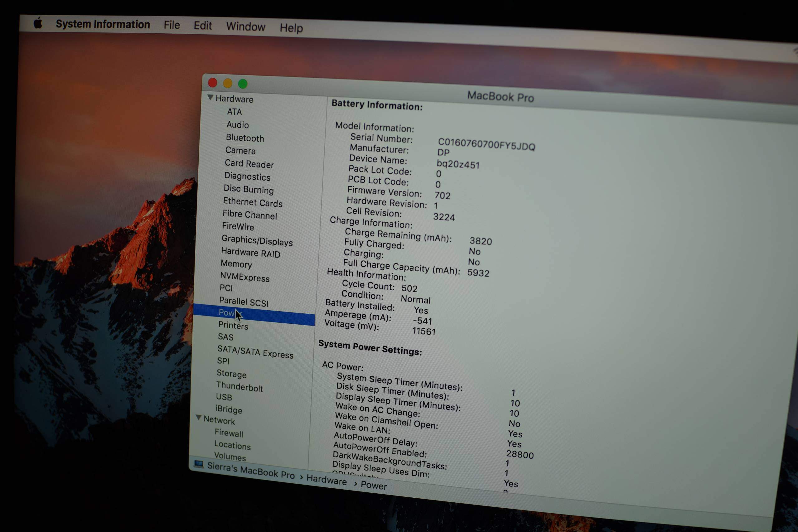The image size is (798, 532).
Task: Select Firewall under Network
Action: click(229, 433)
